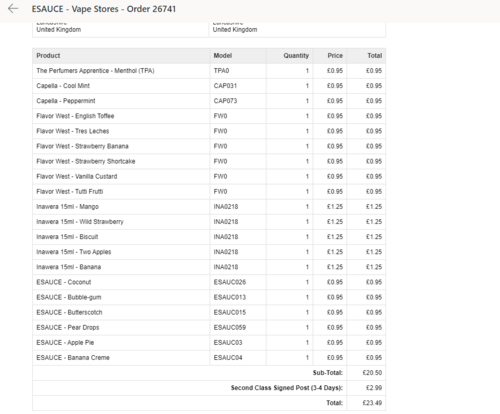
Task: Click Inawera 15ml - Banana product
Action: click(68, 267)
